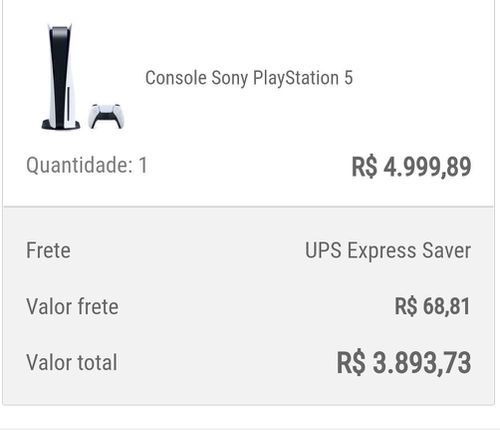Click the "R$" symbol of the product price

point(364,166)
